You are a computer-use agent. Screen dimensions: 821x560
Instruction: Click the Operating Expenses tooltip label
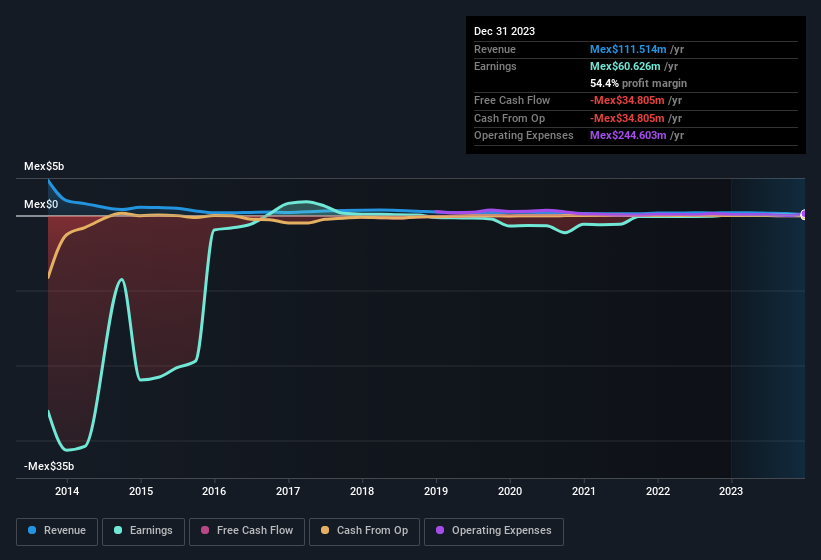tap(524, 136)
